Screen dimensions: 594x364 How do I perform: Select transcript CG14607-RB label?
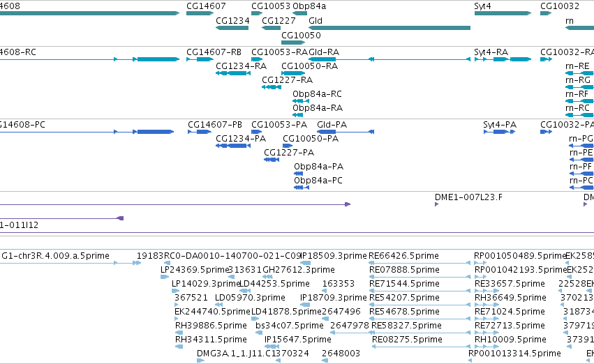pyautogui.click(x=214, y=52)
